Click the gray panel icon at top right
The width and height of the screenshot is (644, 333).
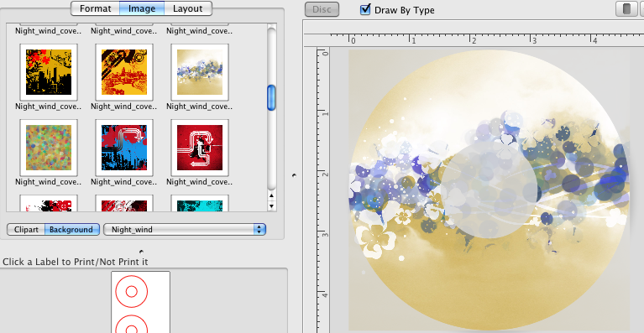click(626, 9)
